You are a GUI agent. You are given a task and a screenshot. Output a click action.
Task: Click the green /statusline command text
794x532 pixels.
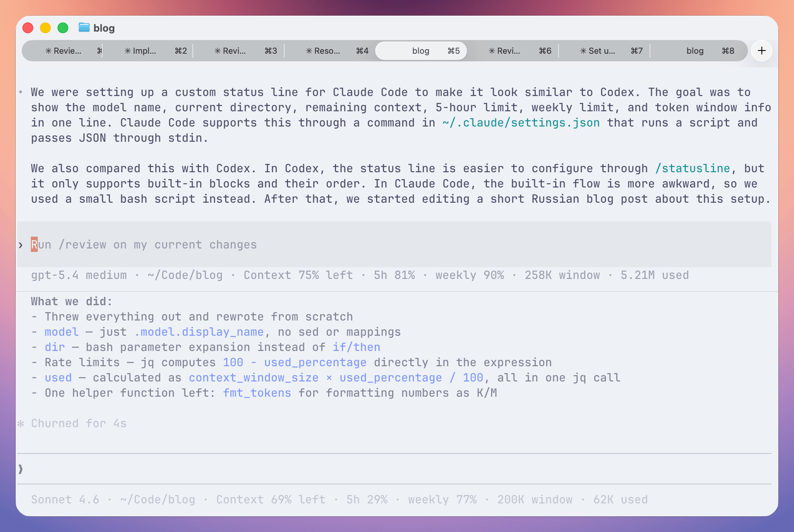pyautogui.click(x=693, y=168)
